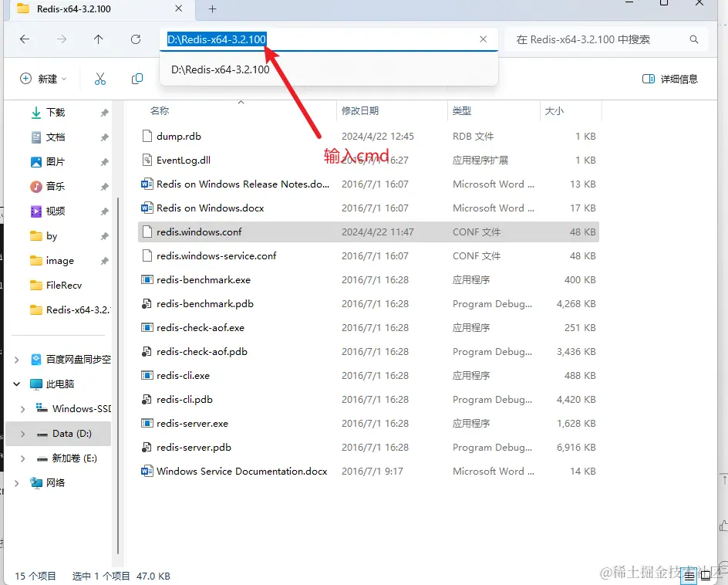Refresh the folder view
This screenshot has height=585, width=728.
[136, 39]
